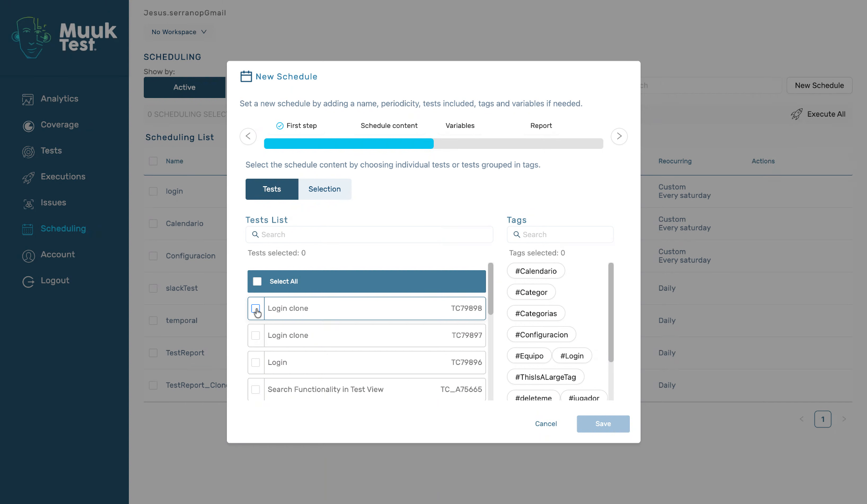The height and width of the screenshot is (504, 867).
Task: Click the magnifier in Tests List search
Action: point(255,234)
